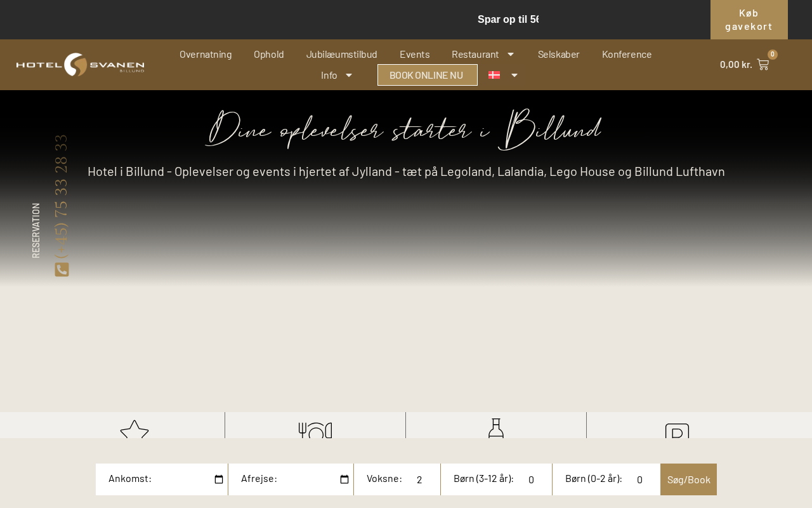Click the bottle icon
This screenshot has width=812, height=508.
pos(496,428)
